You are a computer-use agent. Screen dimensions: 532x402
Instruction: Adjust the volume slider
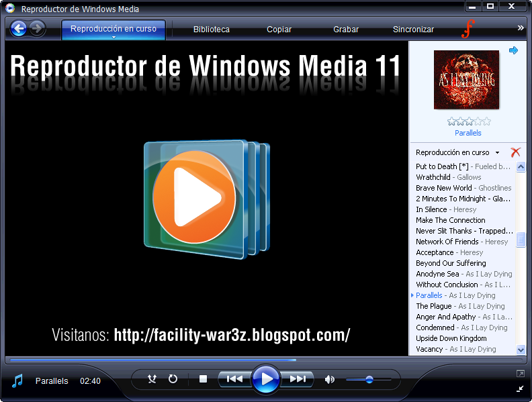369,380
